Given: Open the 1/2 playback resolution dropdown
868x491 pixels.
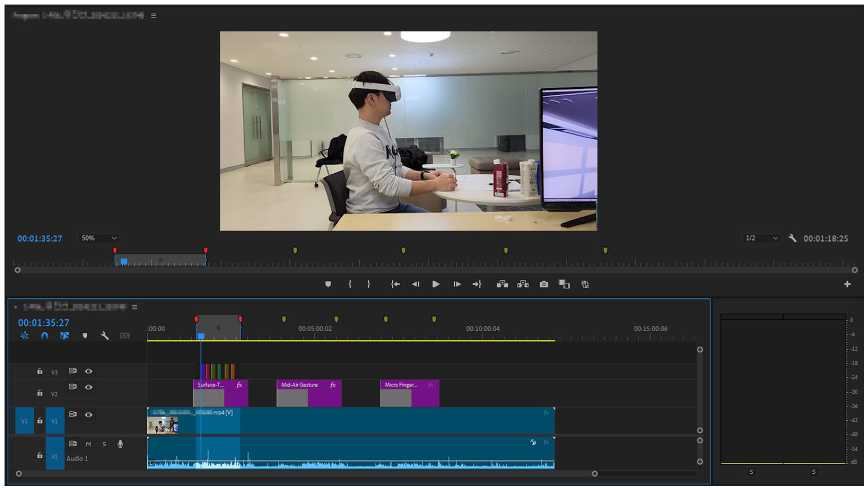Looking at the screenshot, I should pyautogui.click(x=761, y=238).
